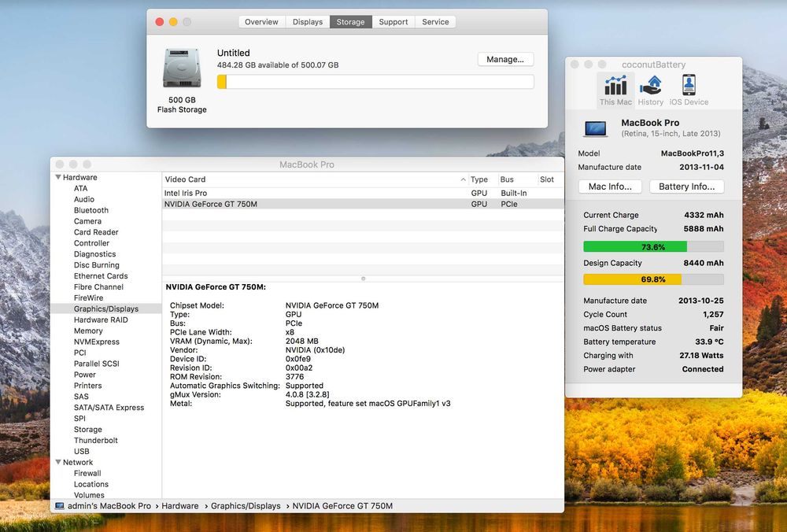The image size is (787, 532).
Task: Select Ethernet Cards in the sidebar
Action: point(101,276)
